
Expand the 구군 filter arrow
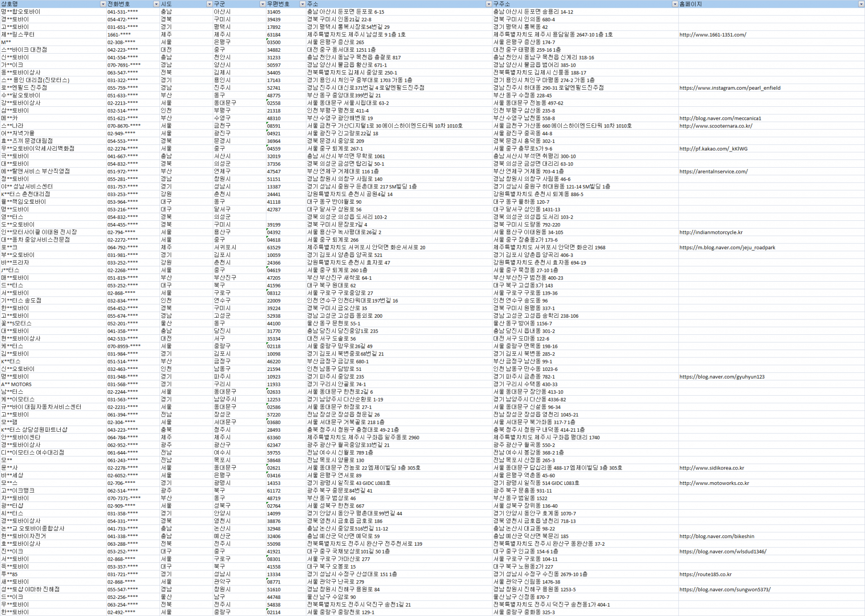262,4
